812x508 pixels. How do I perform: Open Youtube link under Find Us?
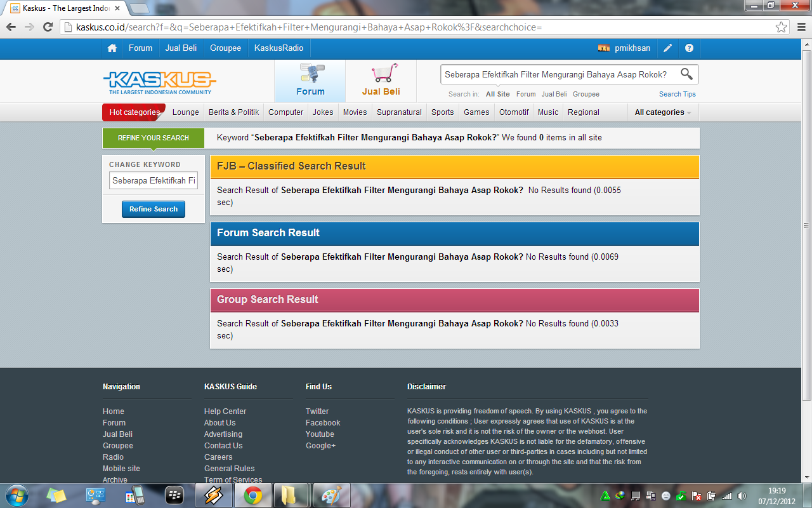320,434
